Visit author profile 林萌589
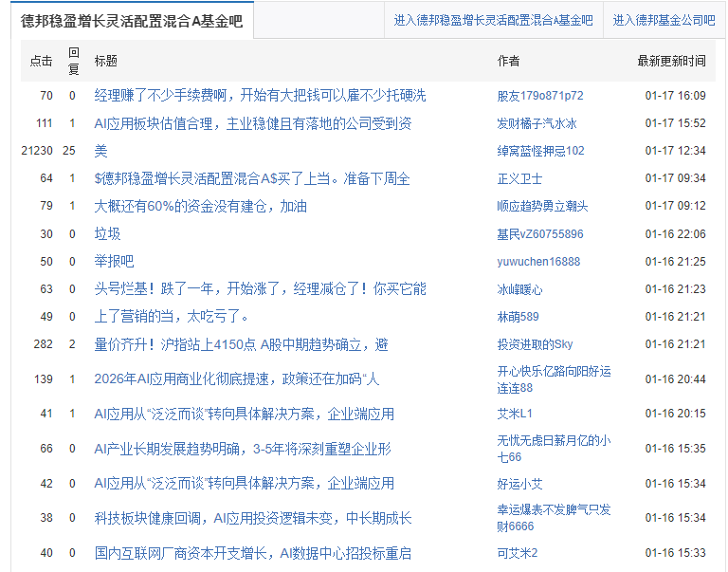Viewport: 728px width, 572px height. 518,317
